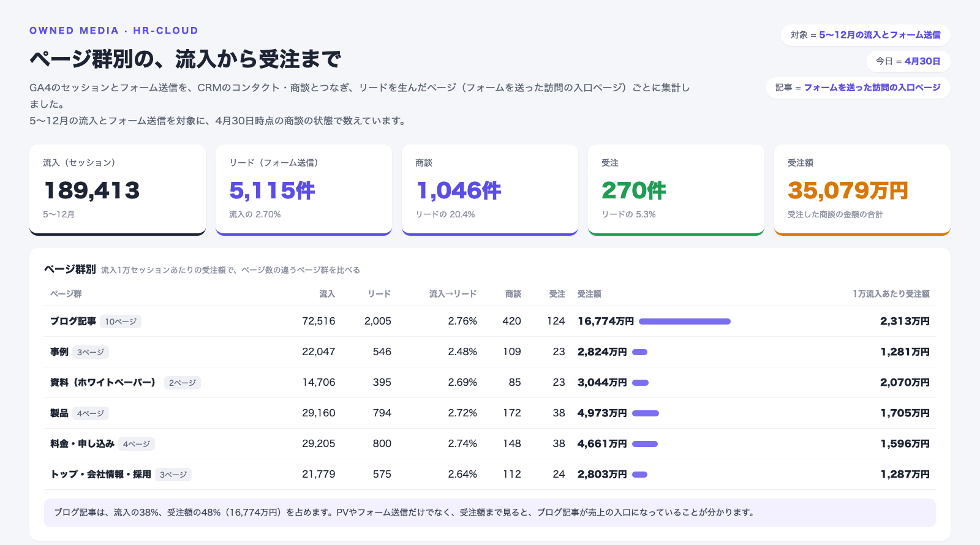This screenshot has height=545, width=980.
Task: Click the 4ページ badge beside 料金・申し込み
Action: 137,444
